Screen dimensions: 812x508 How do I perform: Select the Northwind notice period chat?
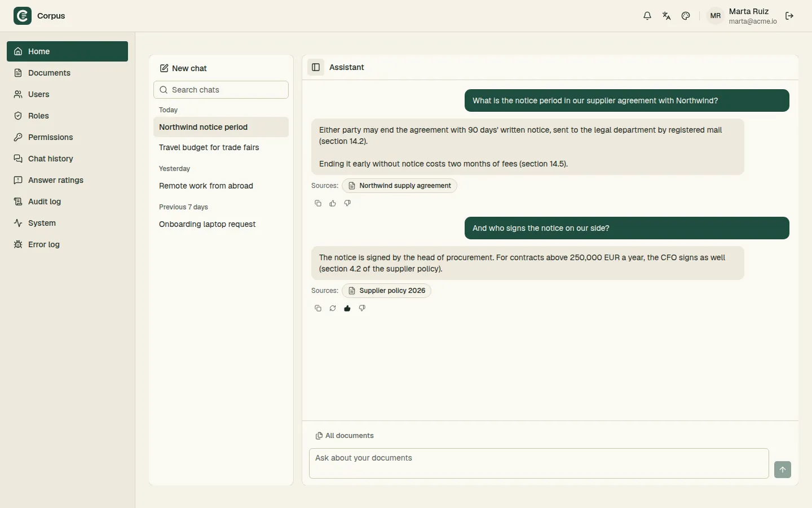(221, 127)
